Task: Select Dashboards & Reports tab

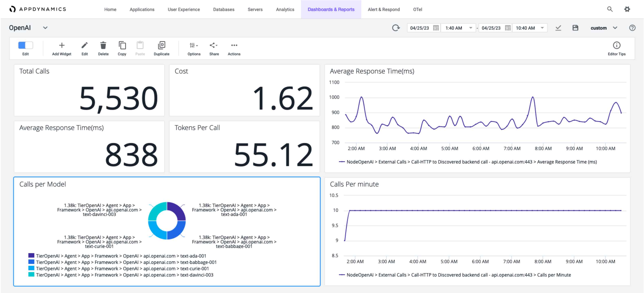Action: [x=331, y=10]
